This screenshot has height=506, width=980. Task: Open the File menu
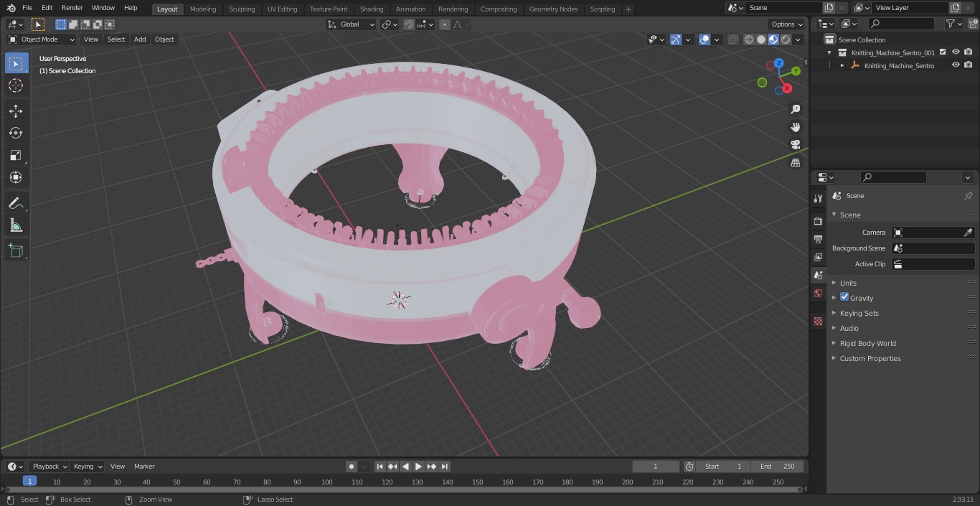(27, 8)
